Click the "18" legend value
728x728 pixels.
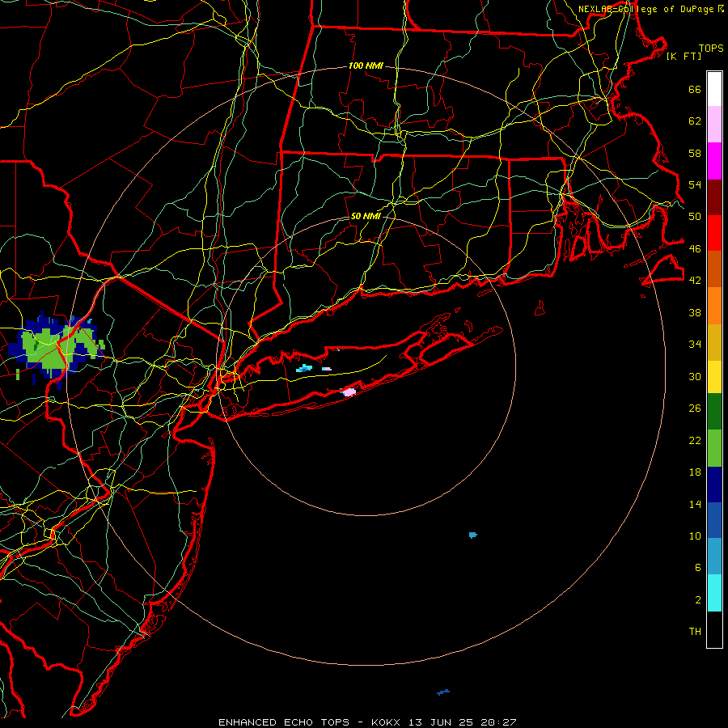tap(695, 472)
